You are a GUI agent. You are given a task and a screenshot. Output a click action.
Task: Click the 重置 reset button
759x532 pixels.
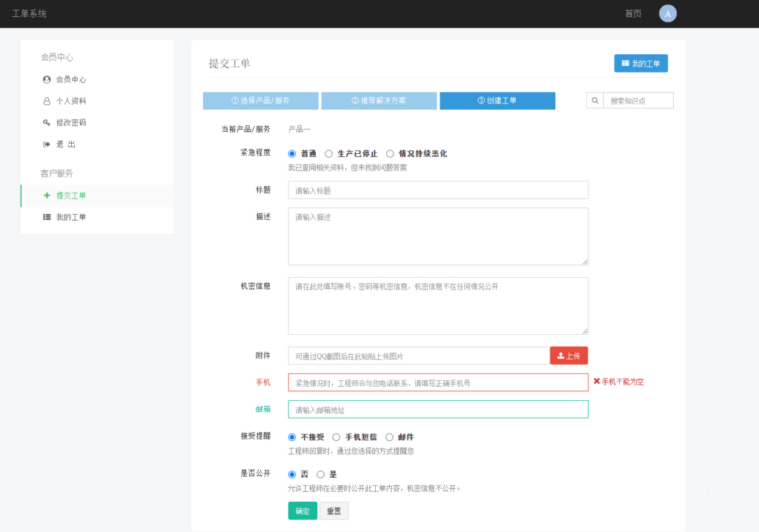click(x=334, y=511)
